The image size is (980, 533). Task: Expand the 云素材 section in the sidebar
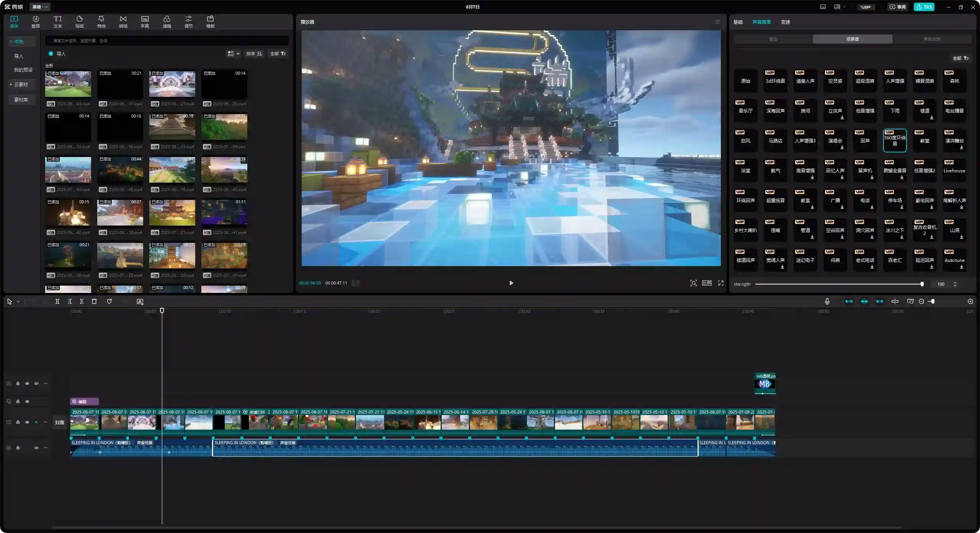pos(11,84)
